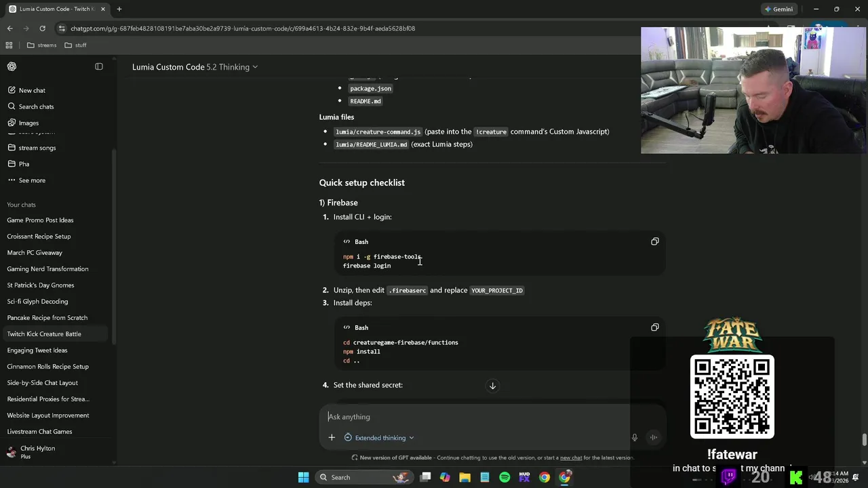Click the lumia/creature-command.js code label

pyautogui.click(x=378, y=131)
